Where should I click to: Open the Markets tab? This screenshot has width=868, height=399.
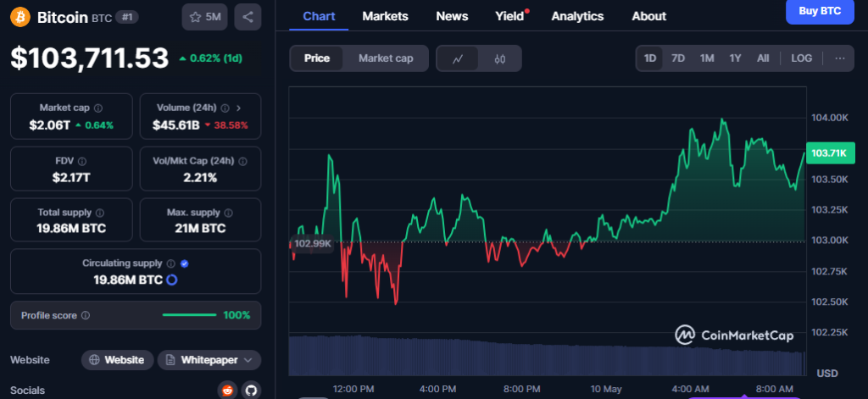coord(386,17)
